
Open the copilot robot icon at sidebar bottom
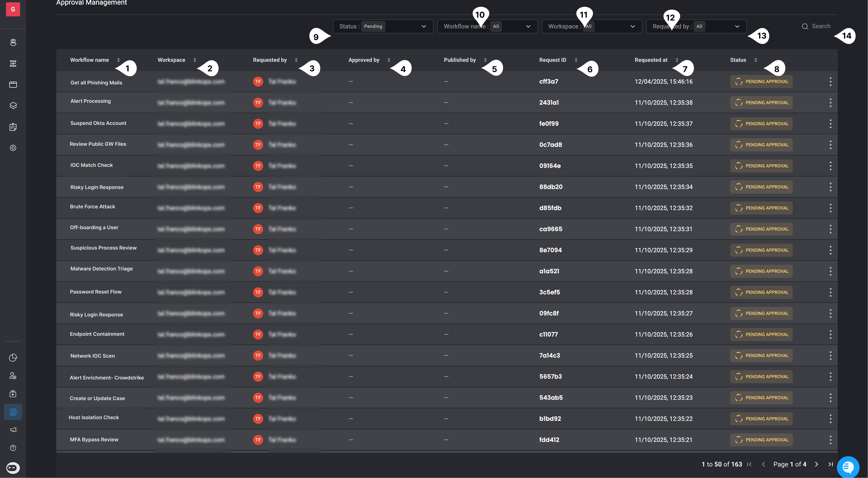[13, 467]
